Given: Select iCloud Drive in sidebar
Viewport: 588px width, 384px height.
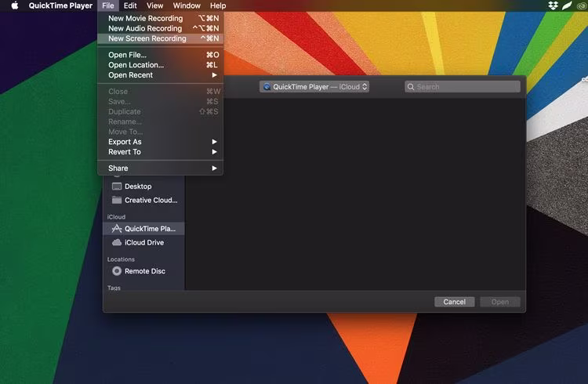Looking at the screenshot, I should coord(143,243).
